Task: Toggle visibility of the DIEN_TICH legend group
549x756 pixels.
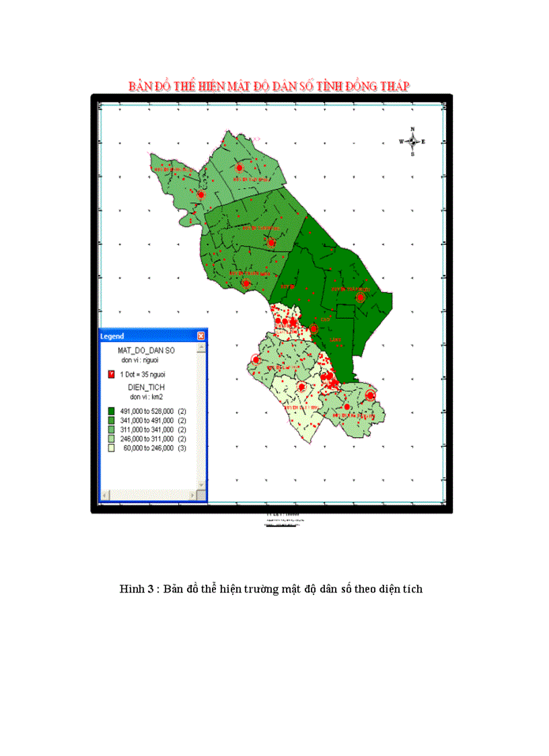Action: point(146,387)
